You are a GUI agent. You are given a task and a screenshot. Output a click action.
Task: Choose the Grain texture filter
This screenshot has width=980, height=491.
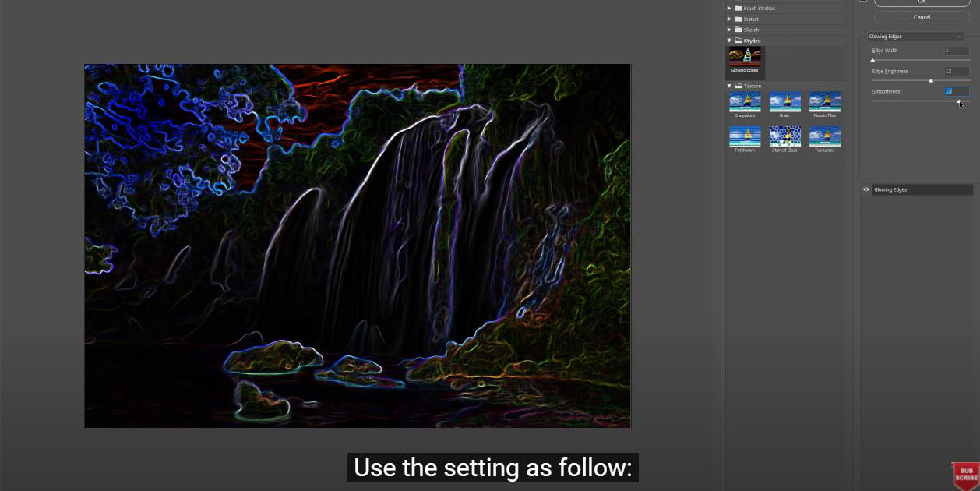[x=784, y=105]
